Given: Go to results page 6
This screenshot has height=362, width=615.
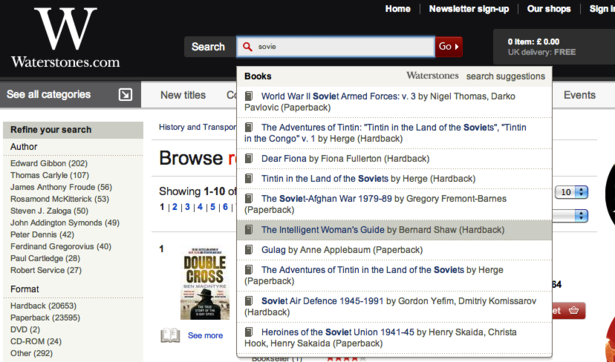Looking at the screenshot, I should click(x=225, y=207).
